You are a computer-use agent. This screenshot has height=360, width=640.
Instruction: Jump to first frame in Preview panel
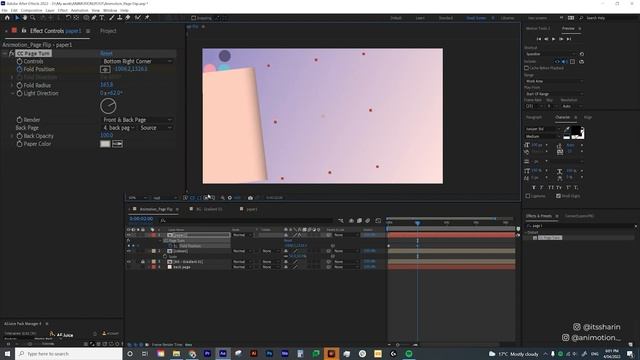[x=539, y=39]
